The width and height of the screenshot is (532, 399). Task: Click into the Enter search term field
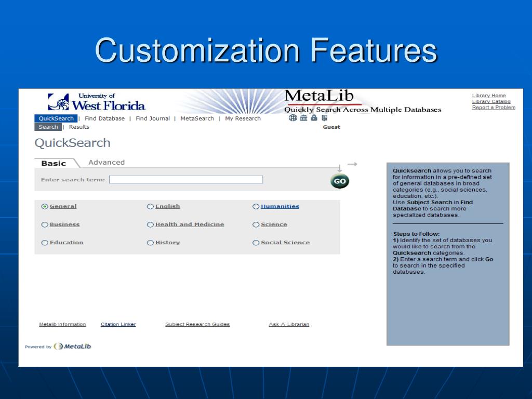pyautogui.click(x=186, y=179)
